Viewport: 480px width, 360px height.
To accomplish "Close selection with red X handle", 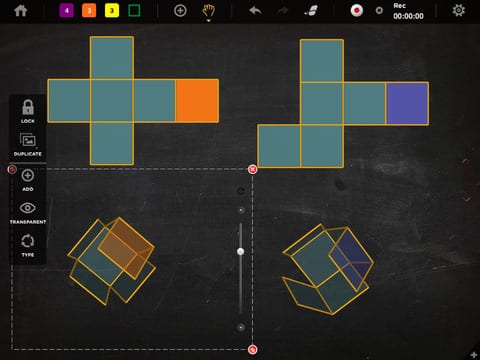I will [253, 169].
